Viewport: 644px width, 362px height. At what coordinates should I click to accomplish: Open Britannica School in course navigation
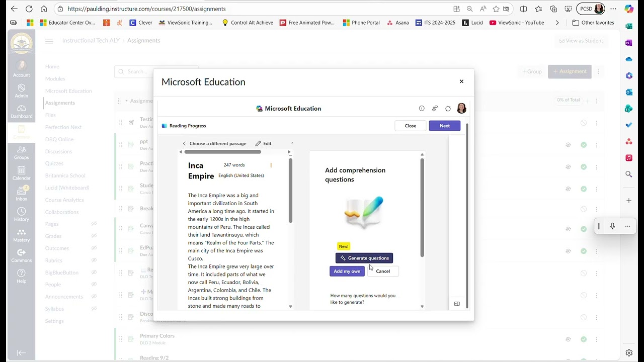pos(65,175)
